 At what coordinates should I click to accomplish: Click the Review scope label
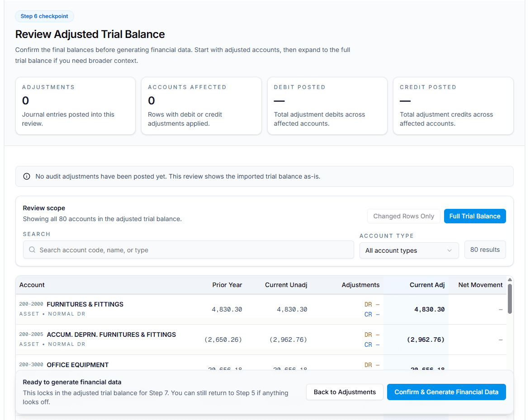44,208
